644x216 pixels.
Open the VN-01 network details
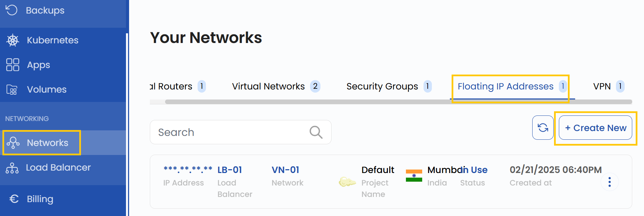pos(285,170)
